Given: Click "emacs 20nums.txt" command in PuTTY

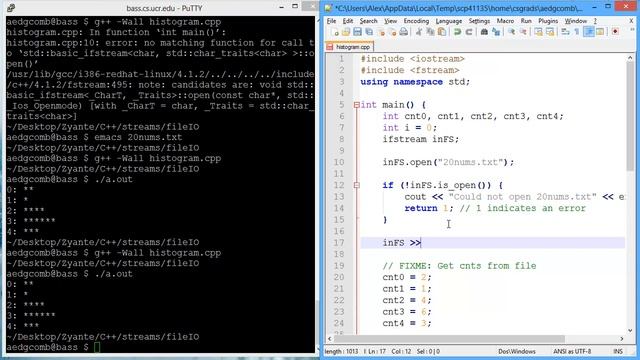Looking at the screenshot, I should (138, 137).
